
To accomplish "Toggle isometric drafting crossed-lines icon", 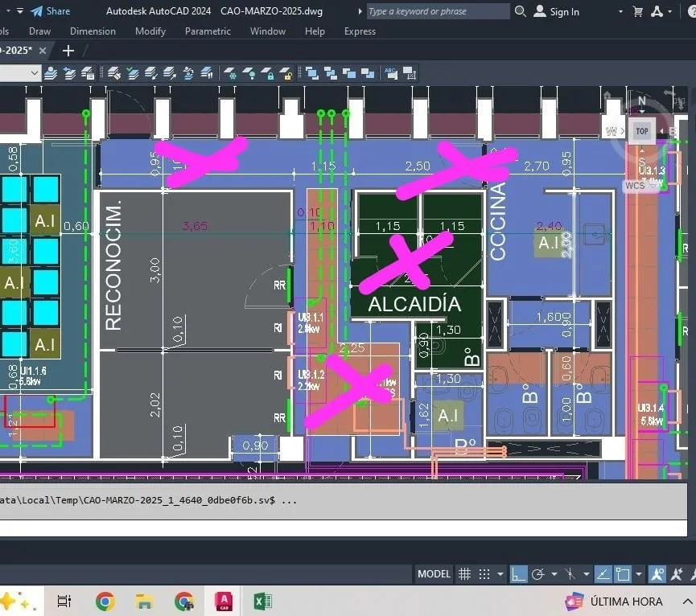I will [570, 574].
